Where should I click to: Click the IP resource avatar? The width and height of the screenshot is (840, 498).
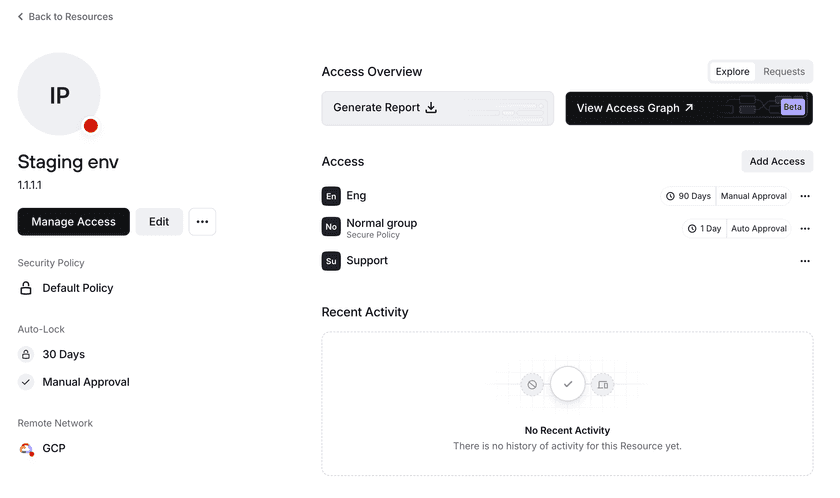[x=59, y=94]
